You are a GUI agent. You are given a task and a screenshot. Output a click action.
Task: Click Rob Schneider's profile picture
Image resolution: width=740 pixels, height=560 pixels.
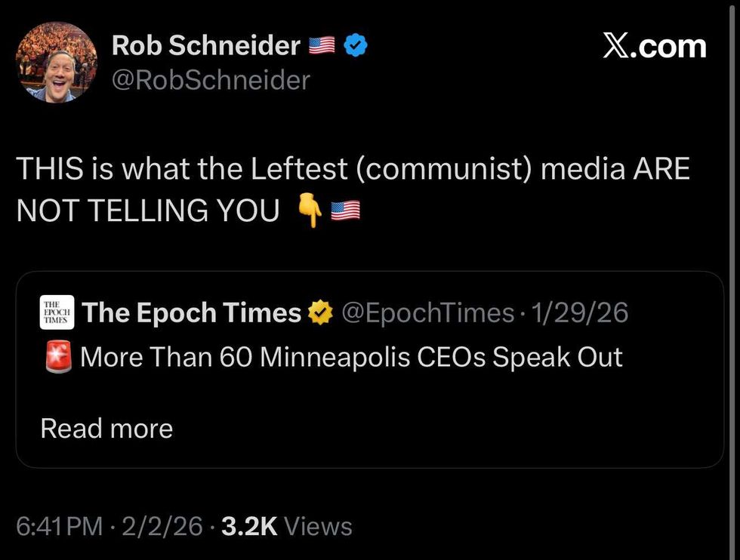click(56, 62)
